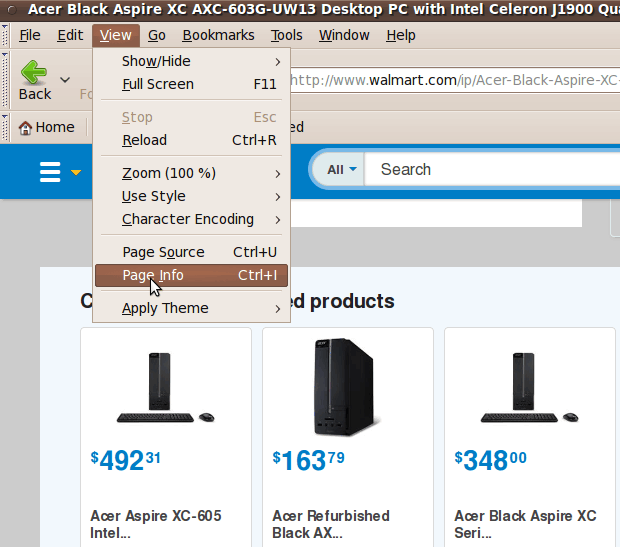
Task: Click the $163.79 price
Action: 308,461
